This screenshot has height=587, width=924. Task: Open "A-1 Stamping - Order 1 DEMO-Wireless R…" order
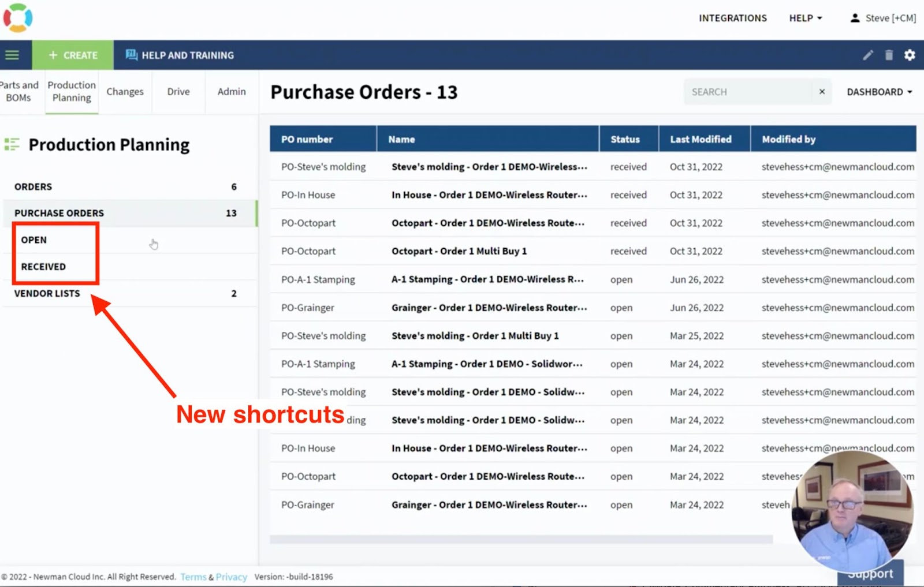[487, 279]
